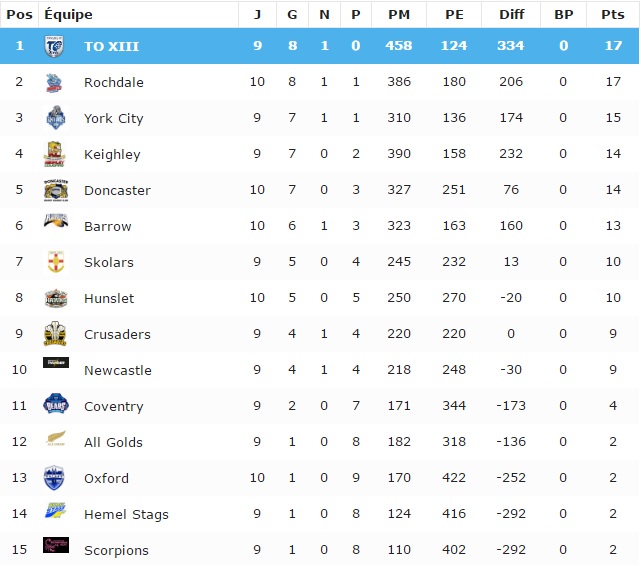Image resolution: width=641 pixels, height=566 pixels.
Task: Click the Rochdale team logo
Action: click(55, 82)
